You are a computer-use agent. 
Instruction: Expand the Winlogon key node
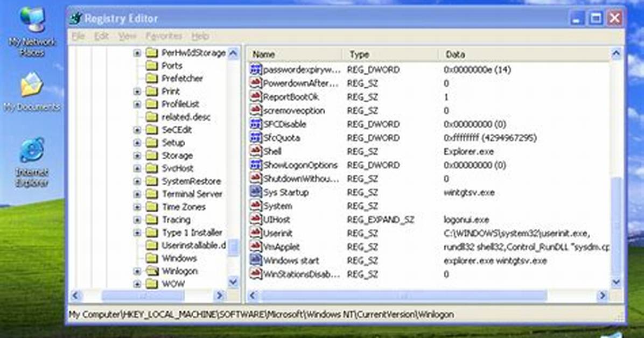tap(137, 271)
